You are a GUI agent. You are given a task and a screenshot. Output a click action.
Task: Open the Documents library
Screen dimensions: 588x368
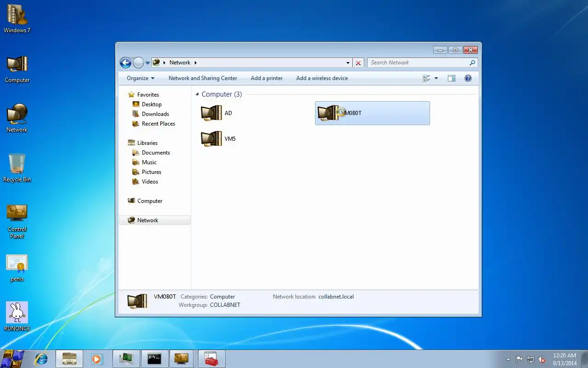[x=156, y=153]
